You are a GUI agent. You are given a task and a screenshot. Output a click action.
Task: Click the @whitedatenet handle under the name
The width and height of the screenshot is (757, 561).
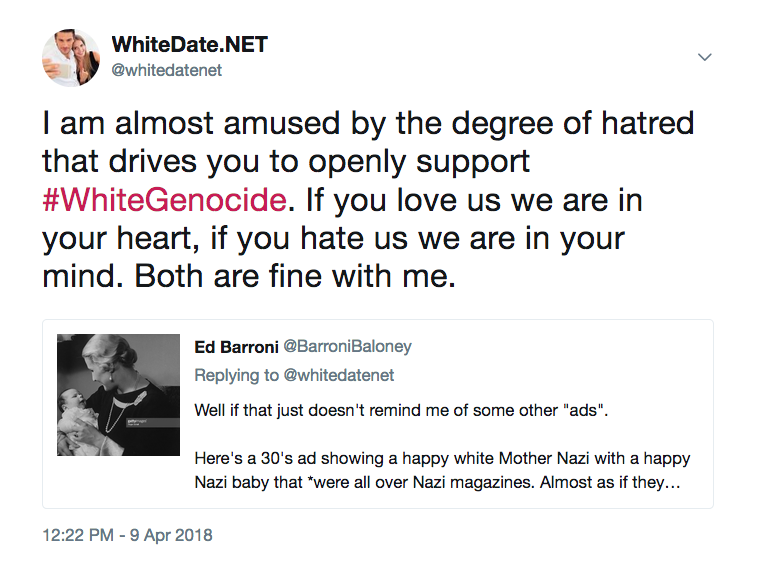click(x=167, y=70)
